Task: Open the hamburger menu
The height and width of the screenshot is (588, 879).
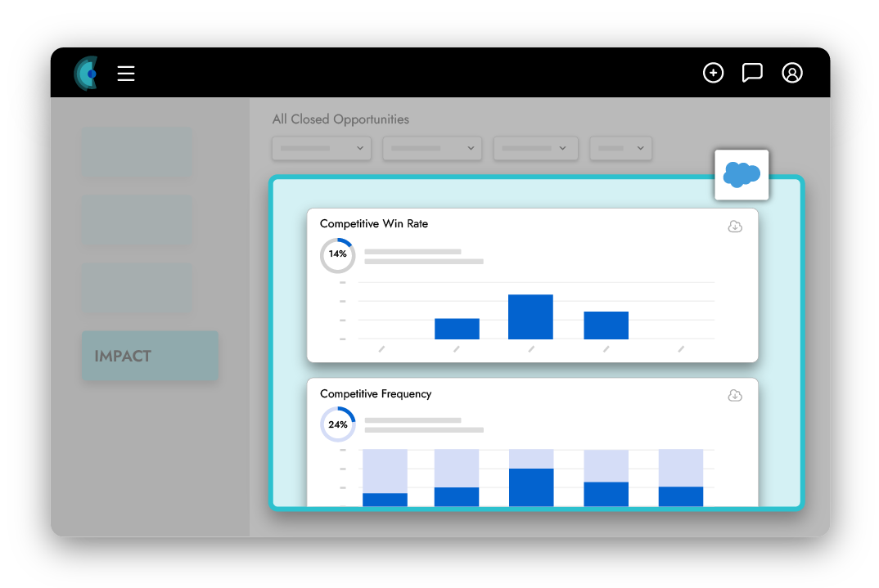Action: pos(125,74)
